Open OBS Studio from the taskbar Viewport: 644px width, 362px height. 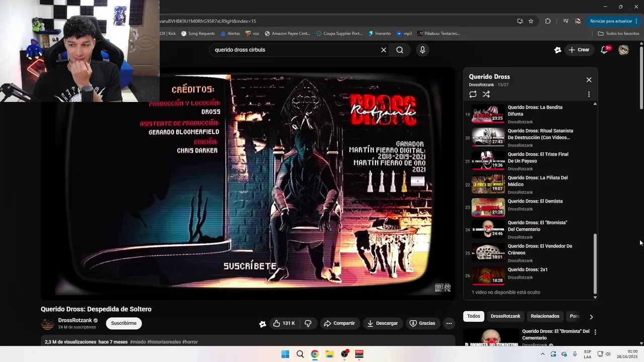coord(344,354)
